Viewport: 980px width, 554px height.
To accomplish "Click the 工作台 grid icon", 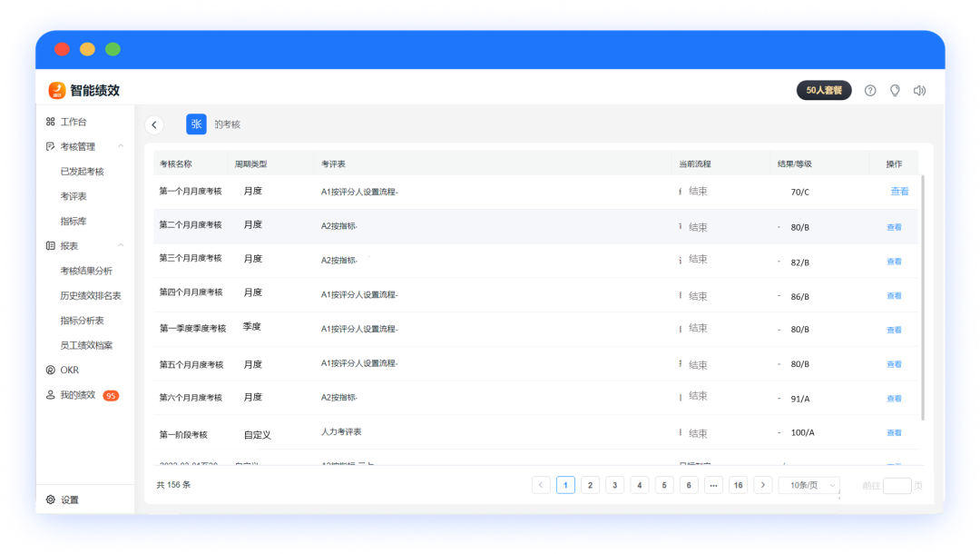I will pos(51,122).
